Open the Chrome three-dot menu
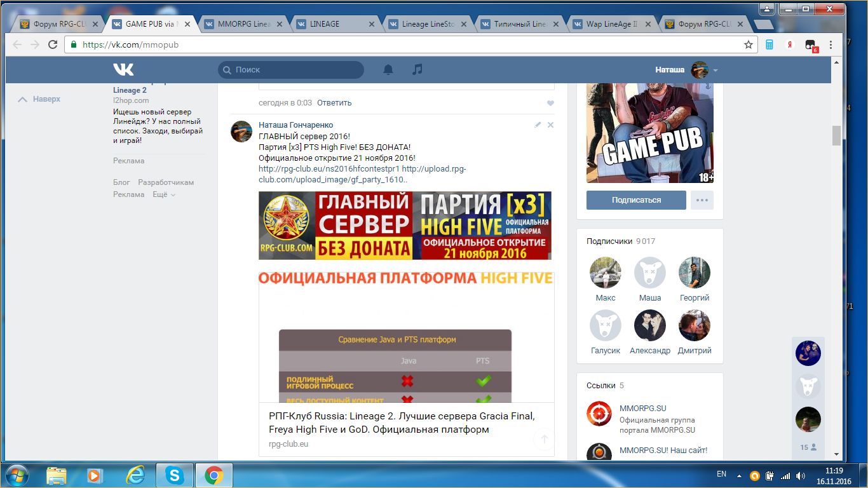This screenshot has width=868, height=488. (831, 44)
